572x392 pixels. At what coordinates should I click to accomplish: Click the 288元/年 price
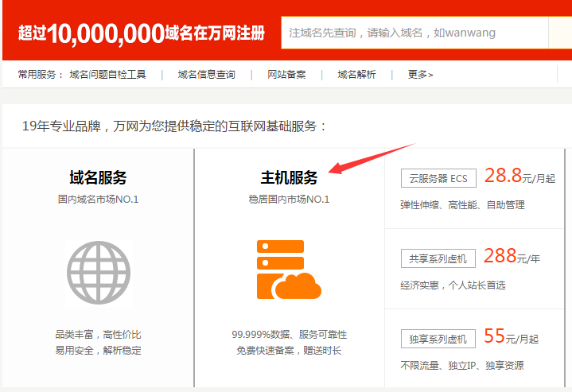point(517,257)
